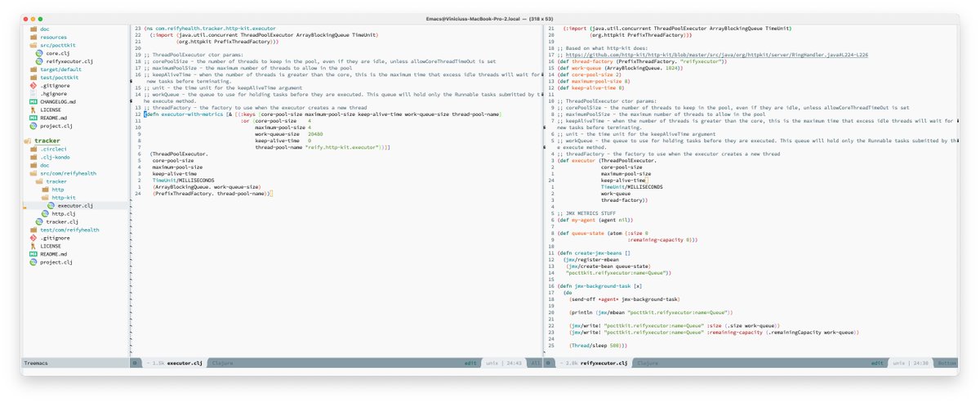Image resolution: width=980 pixels, height=403 pixels.
Task: Click the defn jmx-background-task line
Action: click(600, 285)
